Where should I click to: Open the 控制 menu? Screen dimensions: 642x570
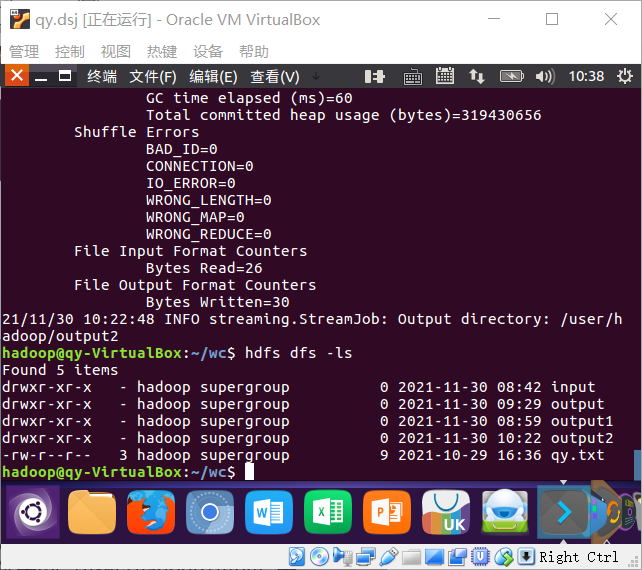pyautogui.click(x=70, y=52)
